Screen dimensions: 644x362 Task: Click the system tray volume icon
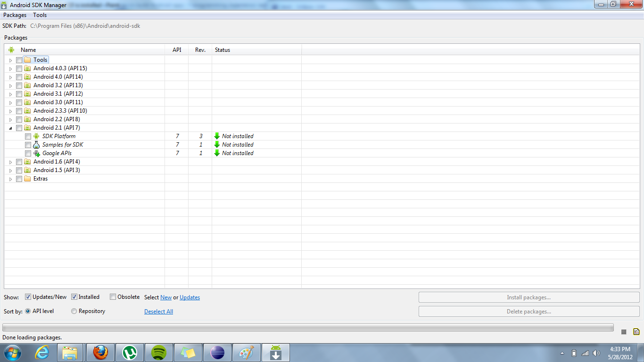coord(596,353)
